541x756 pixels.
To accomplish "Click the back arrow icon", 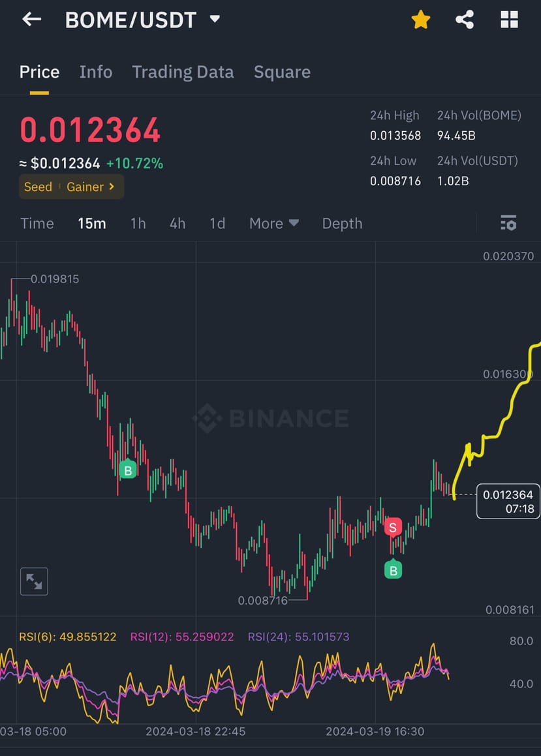I will click(x=31, y=20).
